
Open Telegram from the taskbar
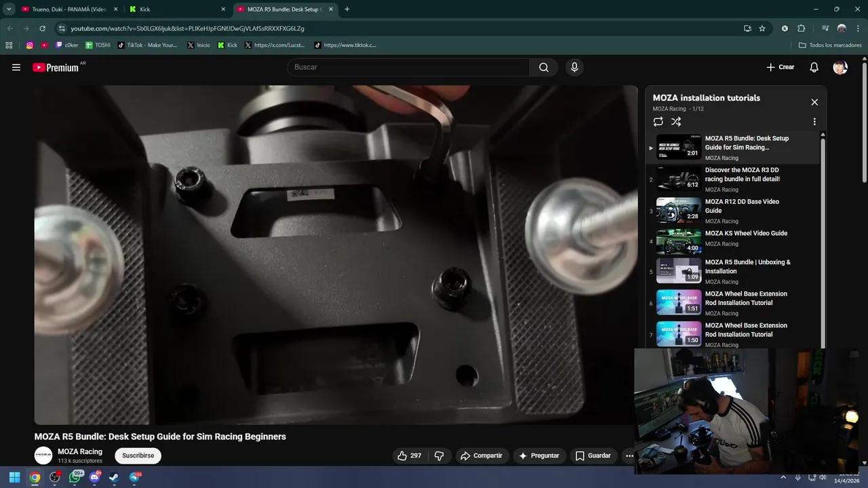pos(134,477)
